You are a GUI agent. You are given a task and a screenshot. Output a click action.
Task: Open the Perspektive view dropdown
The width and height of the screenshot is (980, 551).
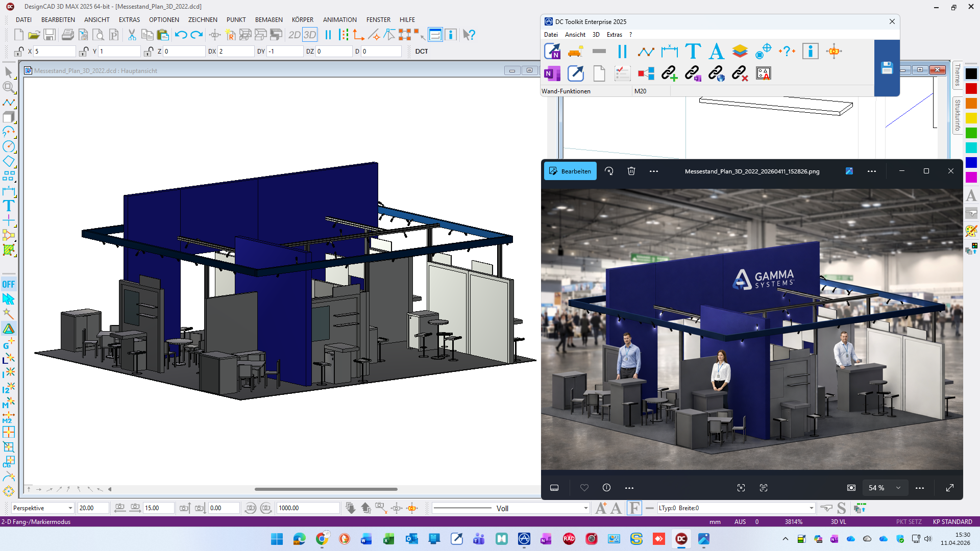(x=70, y=508)
